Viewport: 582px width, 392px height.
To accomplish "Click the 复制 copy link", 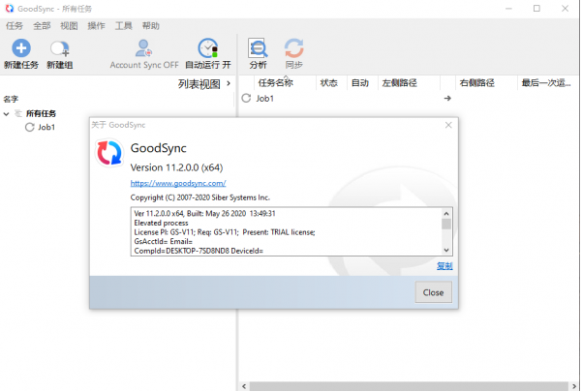I will point(444,266).
